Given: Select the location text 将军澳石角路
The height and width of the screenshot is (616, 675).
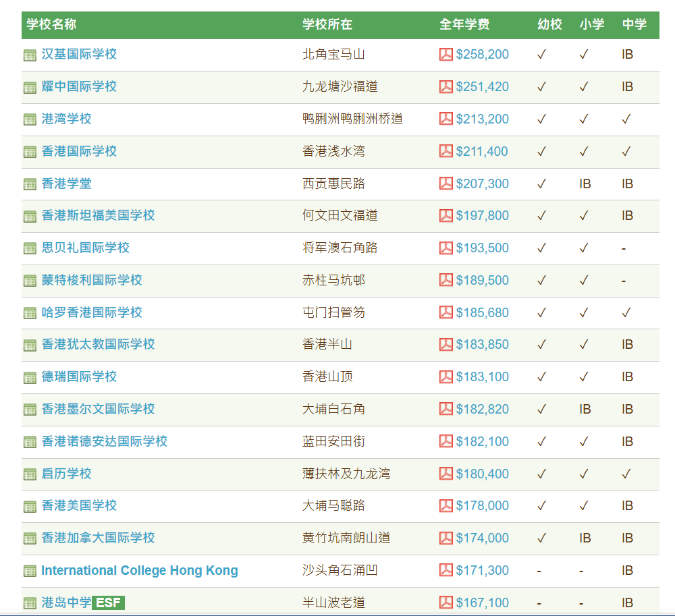Looking at the screenshot, I should pos(340,248).
